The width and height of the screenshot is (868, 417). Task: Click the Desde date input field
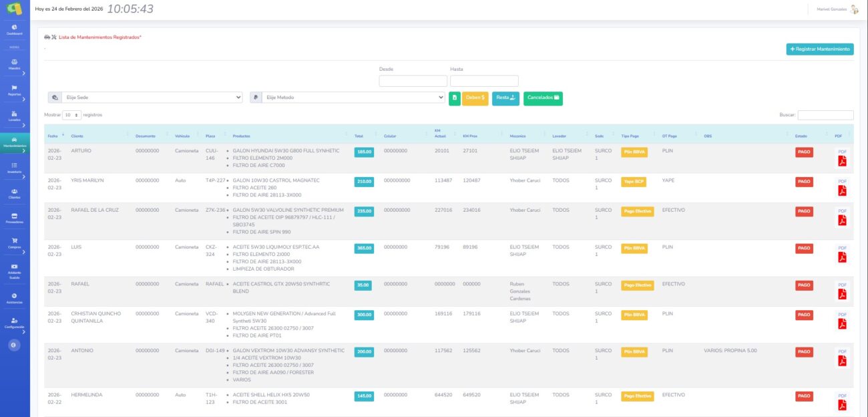tap(413, 81)
